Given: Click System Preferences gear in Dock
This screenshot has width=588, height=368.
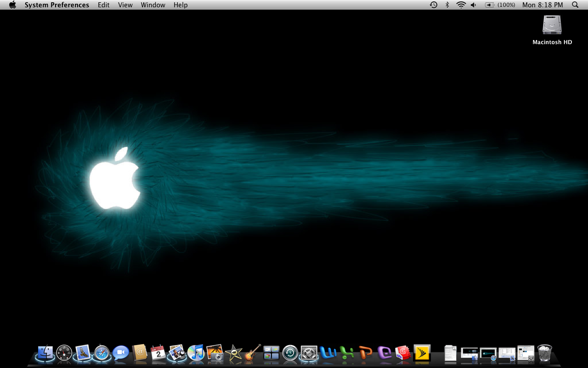Looking at the screenshot, I should [309, 353].
